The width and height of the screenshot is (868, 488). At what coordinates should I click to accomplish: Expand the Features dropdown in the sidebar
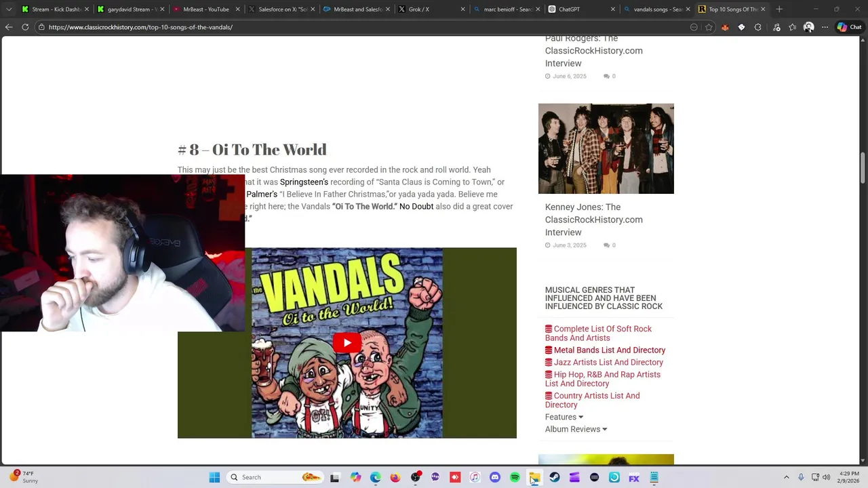tap(564, 417)
